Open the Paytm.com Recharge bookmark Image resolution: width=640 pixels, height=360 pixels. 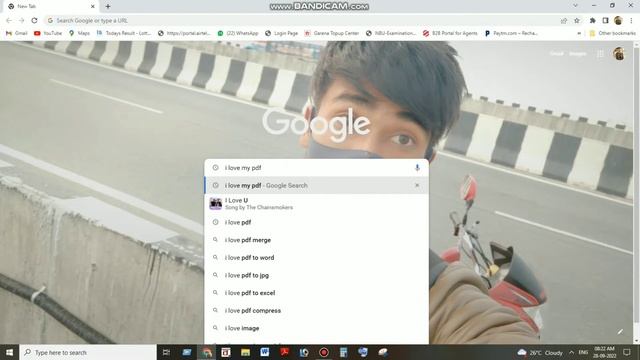click(x=511, y=33)
